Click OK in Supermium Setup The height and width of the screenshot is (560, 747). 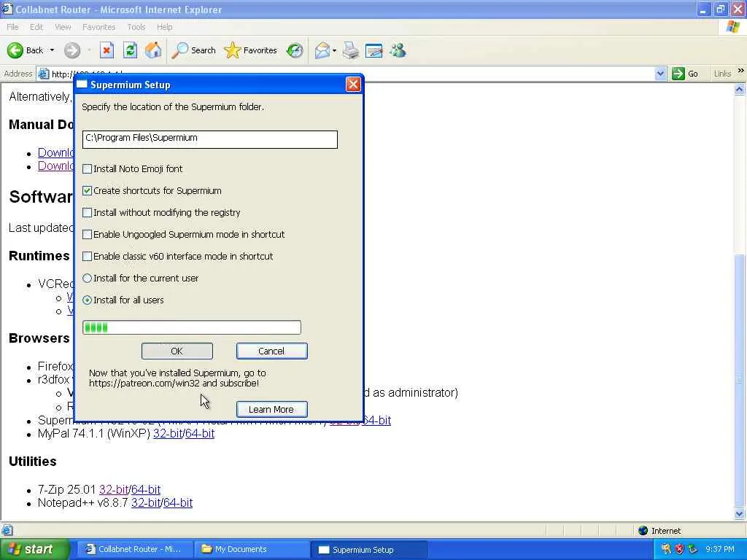pos(177,351)
